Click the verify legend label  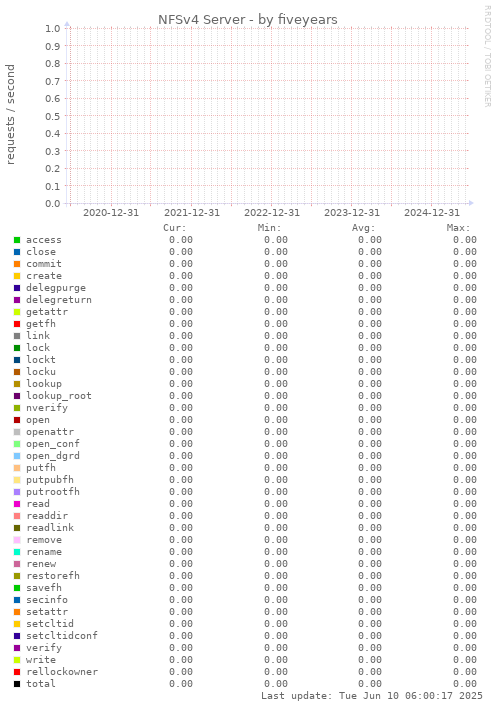[x=44, y=648]
